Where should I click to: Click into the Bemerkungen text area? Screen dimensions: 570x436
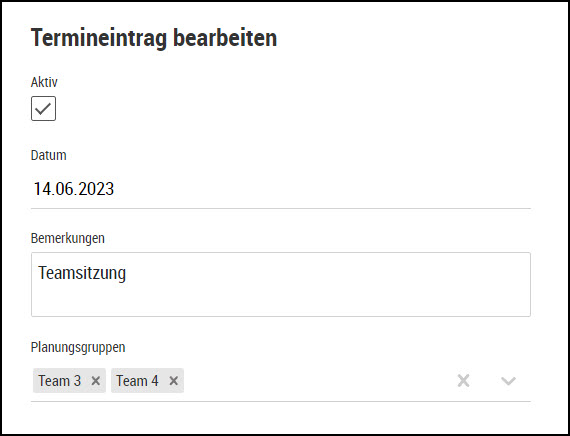[x=281, y=284]
